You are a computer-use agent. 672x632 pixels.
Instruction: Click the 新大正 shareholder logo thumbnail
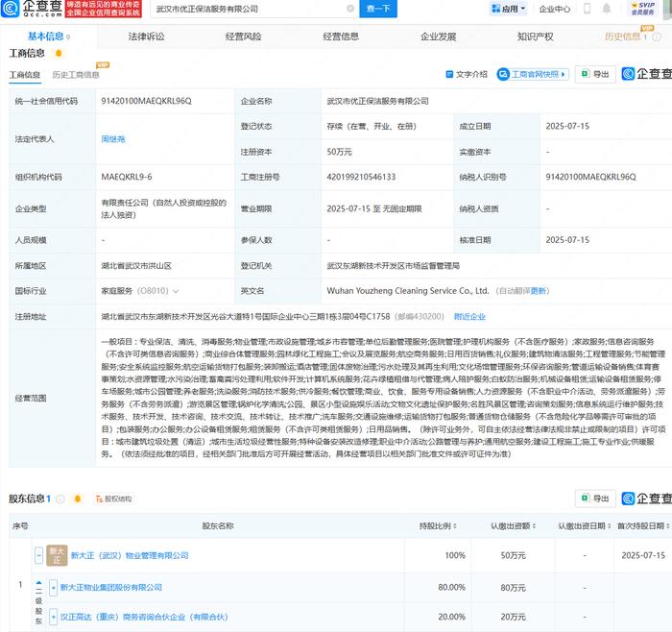[57, 556]
